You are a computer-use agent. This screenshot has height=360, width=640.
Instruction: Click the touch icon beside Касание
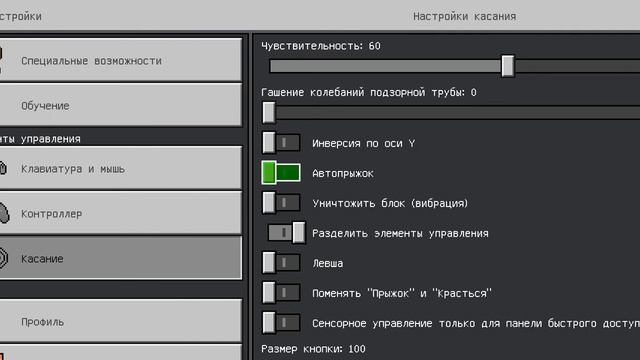point(3,258)
